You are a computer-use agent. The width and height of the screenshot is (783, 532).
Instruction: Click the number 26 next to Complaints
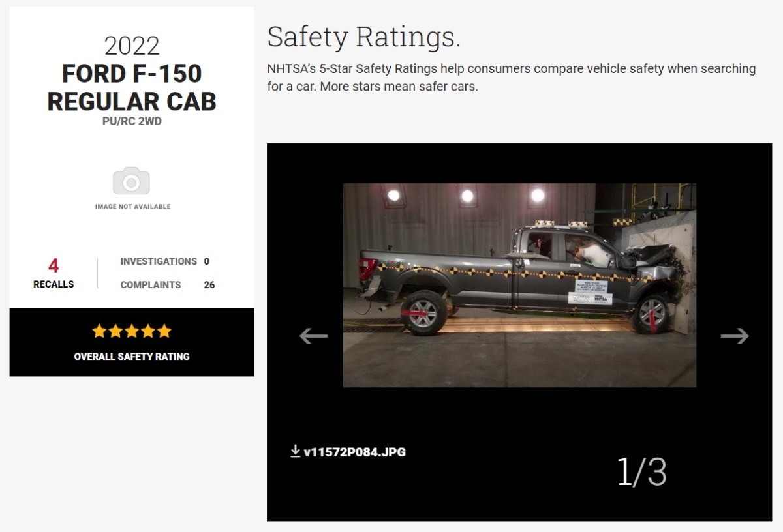pos(209,285)
